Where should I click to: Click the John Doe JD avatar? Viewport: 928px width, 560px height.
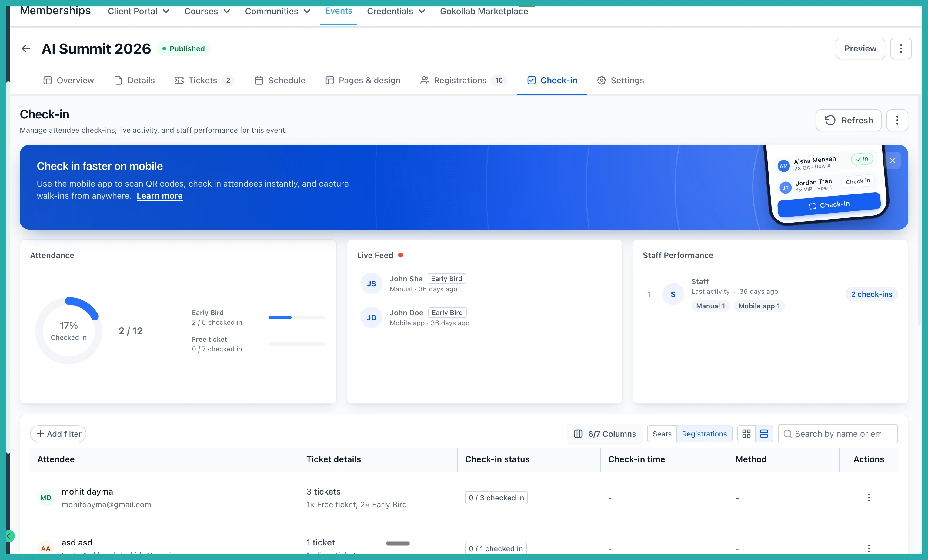pos(371,318)
